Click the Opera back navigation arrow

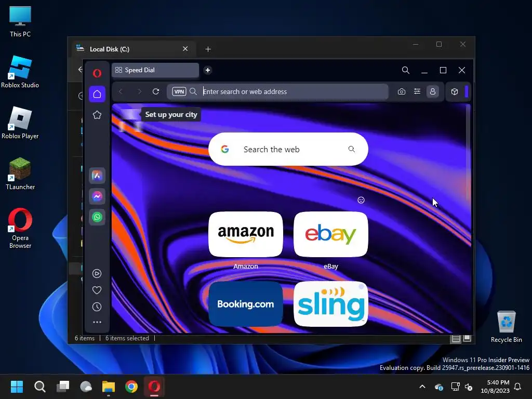pyautogui.click(x=121, y=91)
